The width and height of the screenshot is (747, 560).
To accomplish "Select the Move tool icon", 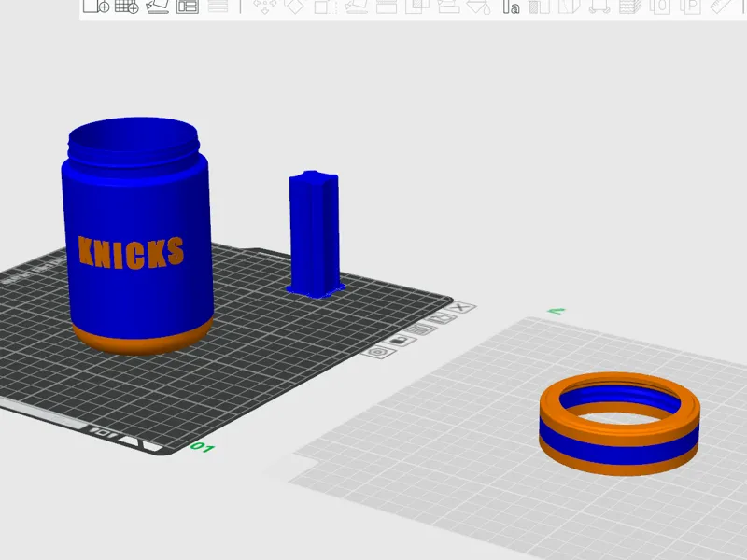I will tap(264, 7).
